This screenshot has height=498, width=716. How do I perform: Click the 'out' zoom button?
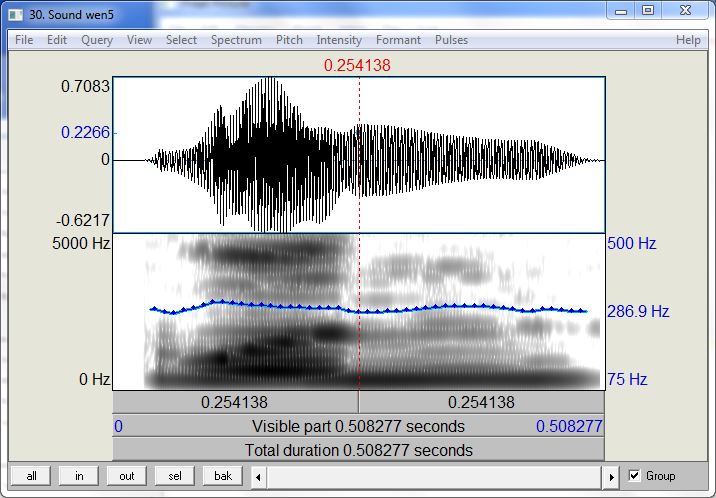click(x=126, y=476)
